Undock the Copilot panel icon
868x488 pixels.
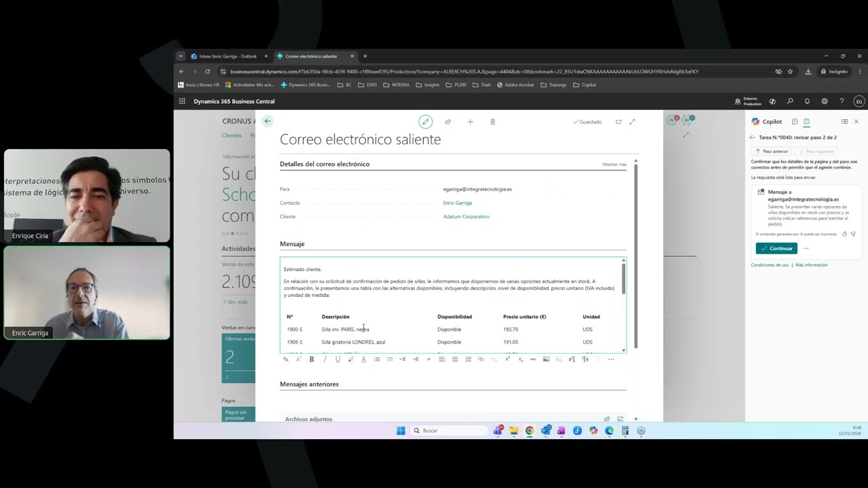844,122
